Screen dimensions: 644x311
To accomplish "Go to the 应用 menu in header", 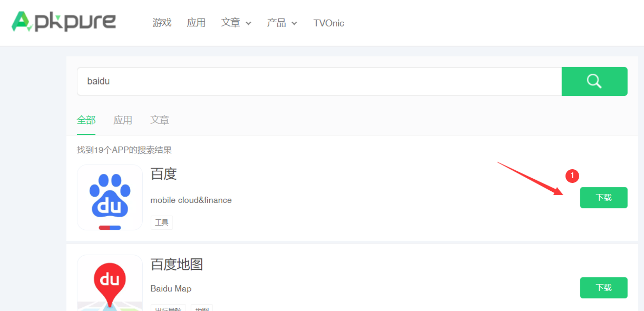I will (x=196, y=23).
